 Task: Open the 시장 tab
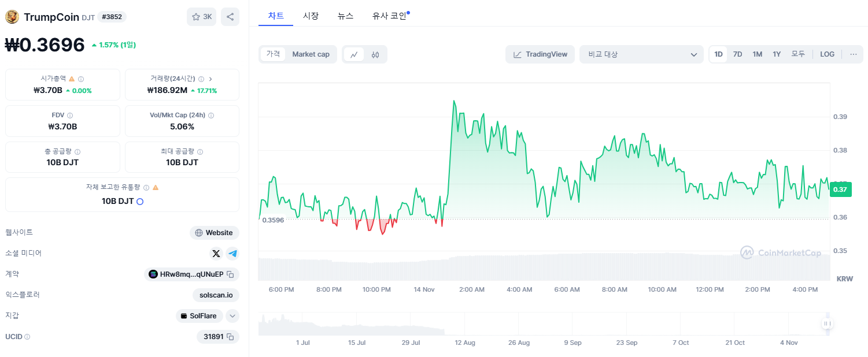coord(311,16)
